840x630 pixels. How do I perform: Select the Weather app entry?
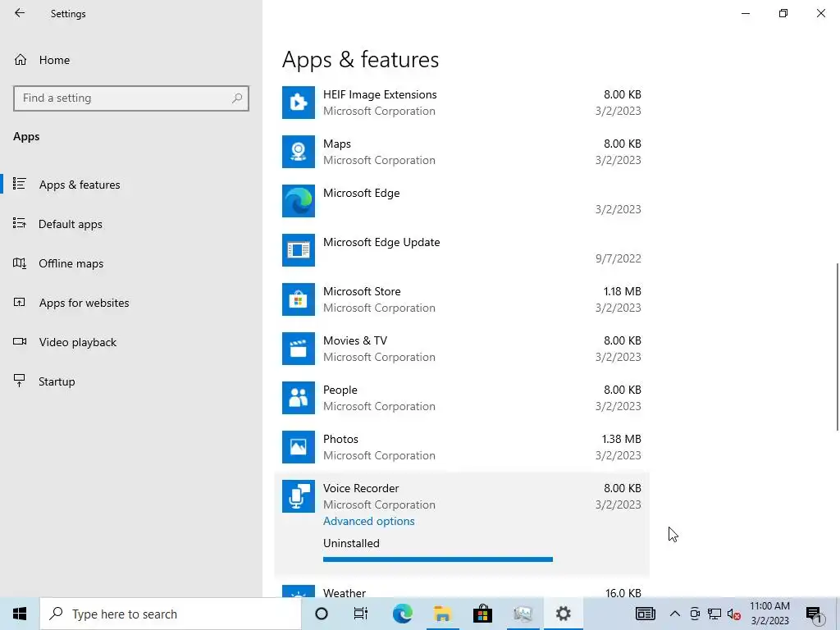click(462, 588)
